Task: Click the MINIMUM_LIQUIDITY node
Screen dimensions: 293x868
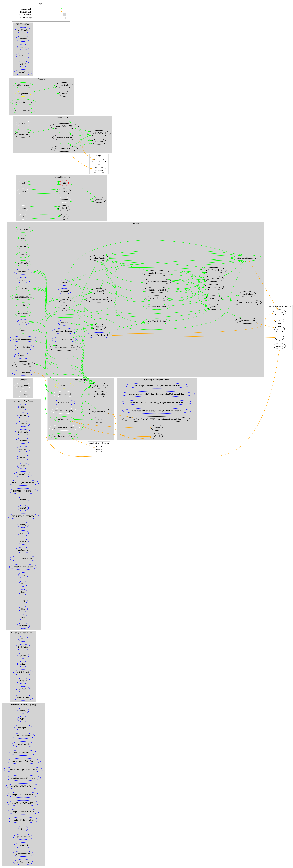Action: pos(23,516)
